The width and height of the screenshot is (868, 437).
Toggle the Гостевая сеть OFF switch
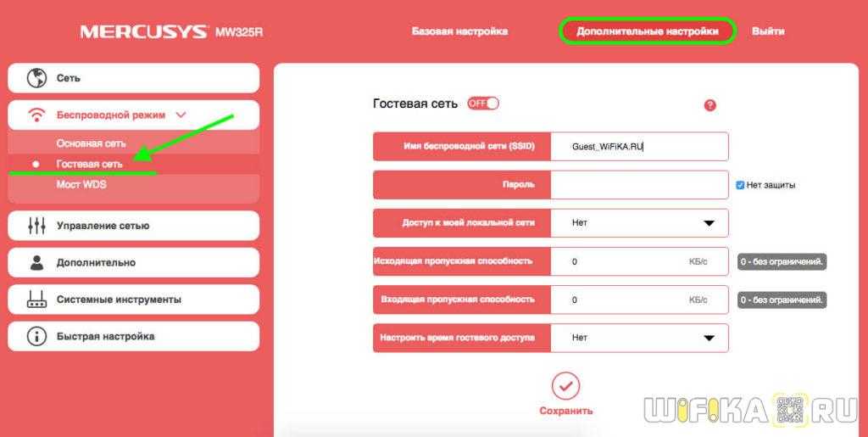tap(482, 104)
